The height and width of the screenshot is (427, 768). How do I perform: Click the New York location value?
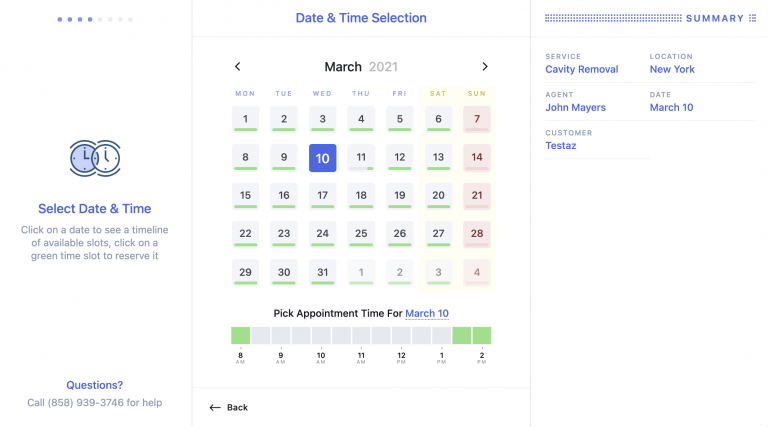point(672,69)
